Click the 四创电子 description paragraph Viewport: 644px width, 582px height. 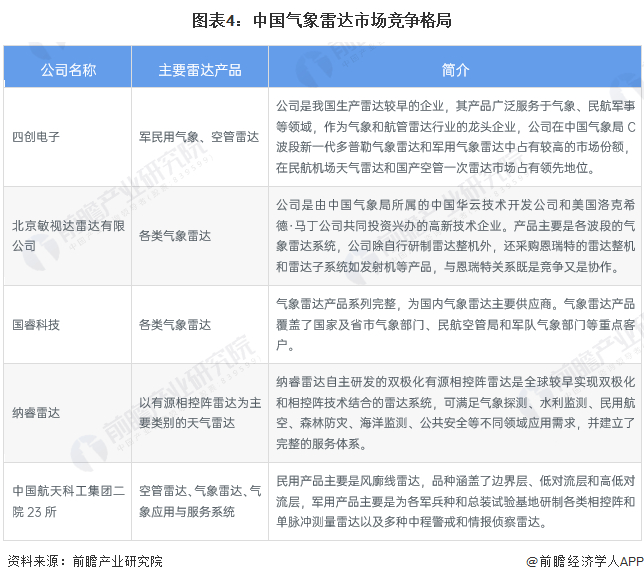[x=455, y=137]
